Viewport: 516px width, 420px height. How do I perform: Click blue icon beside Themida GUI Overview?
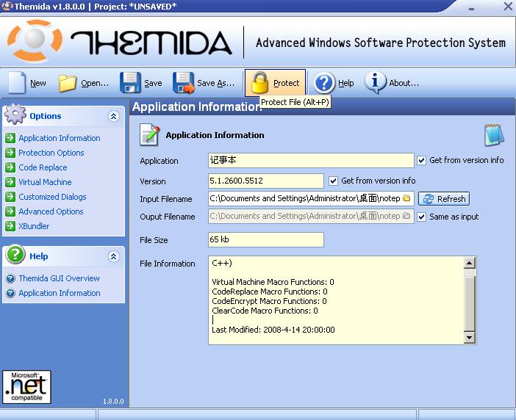[10, 278]
